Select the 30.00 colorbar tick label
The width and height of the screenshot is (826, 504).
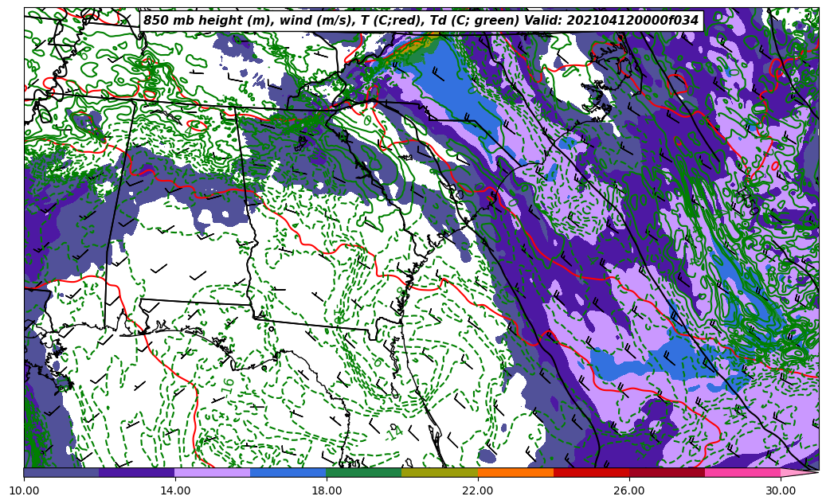coord(781,491)
